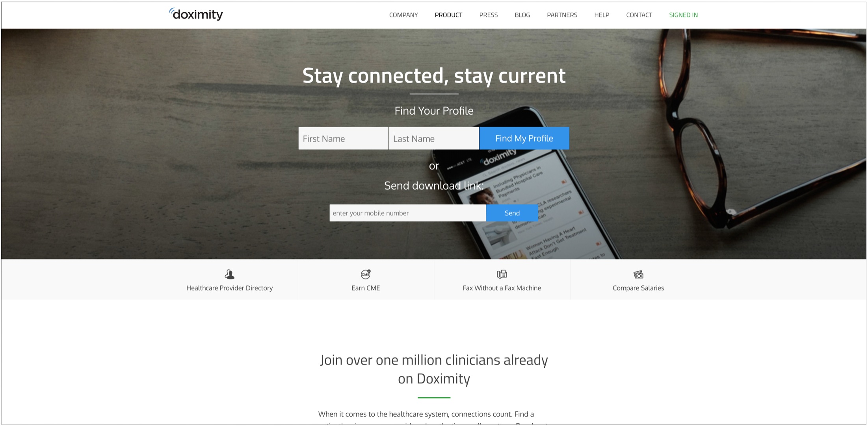868x426 pixels.
Task: Visit the Partners page
Action: 562,15
